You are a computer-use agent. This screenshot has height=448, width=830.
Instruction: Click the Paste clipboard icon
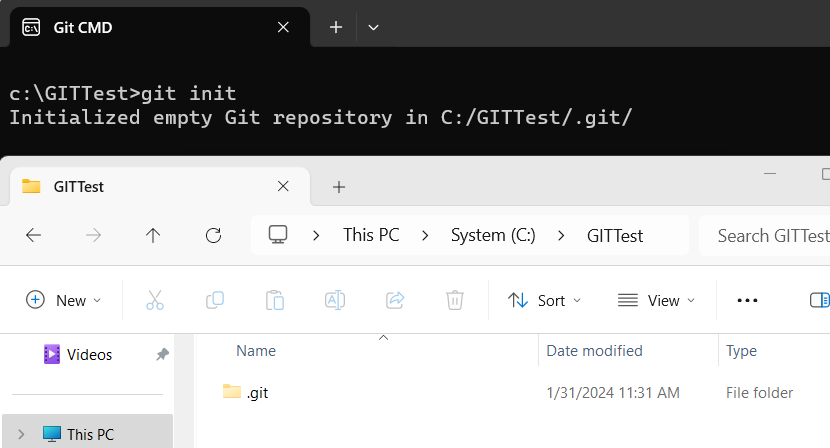[275, 300]
